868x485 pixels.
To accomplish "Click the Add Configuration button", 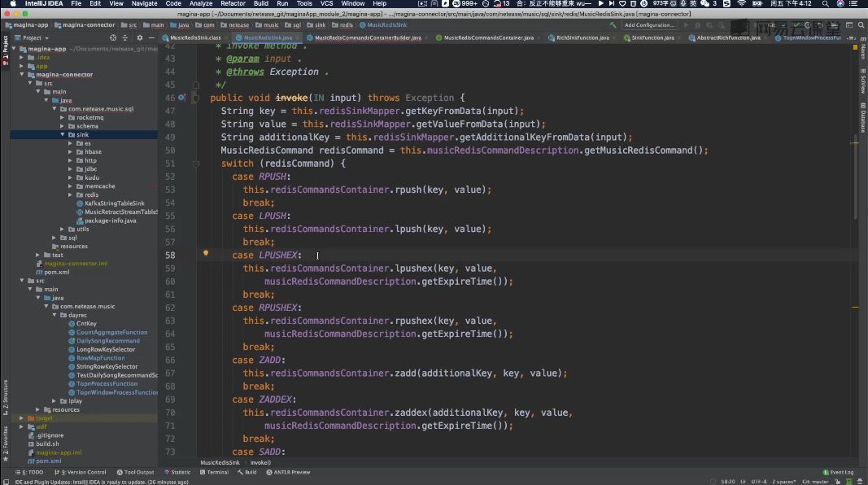I will coord(650,25).
